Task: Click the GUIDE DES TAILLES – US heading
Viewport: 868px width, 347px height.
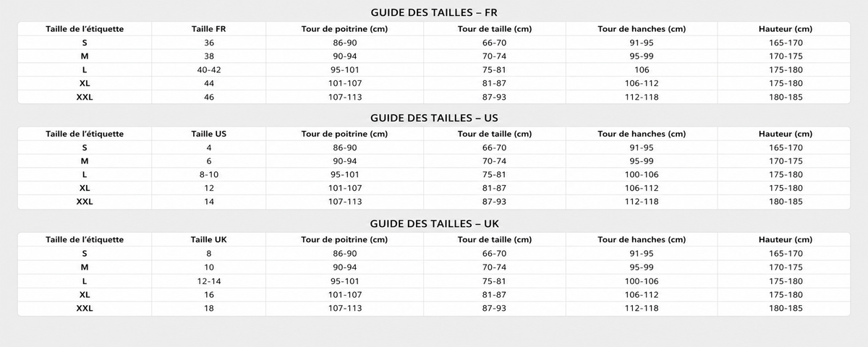Action: 433,118
